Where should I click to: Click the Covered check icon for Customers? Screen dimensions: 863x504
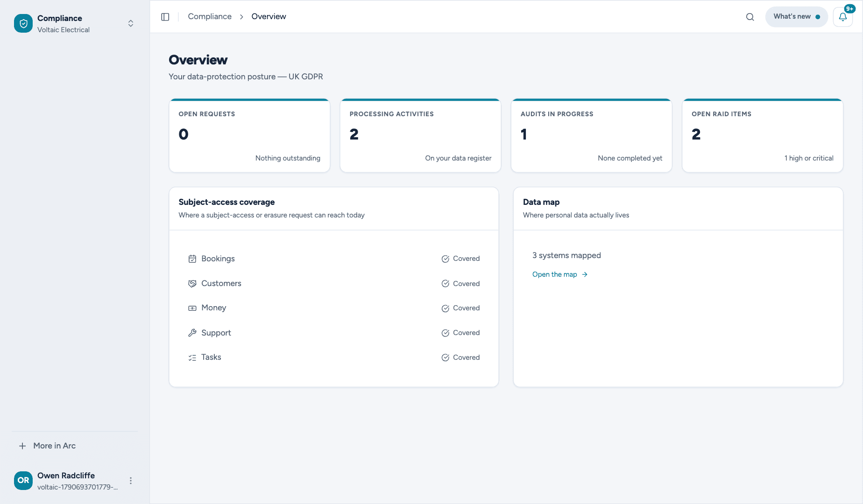point(446,284)
